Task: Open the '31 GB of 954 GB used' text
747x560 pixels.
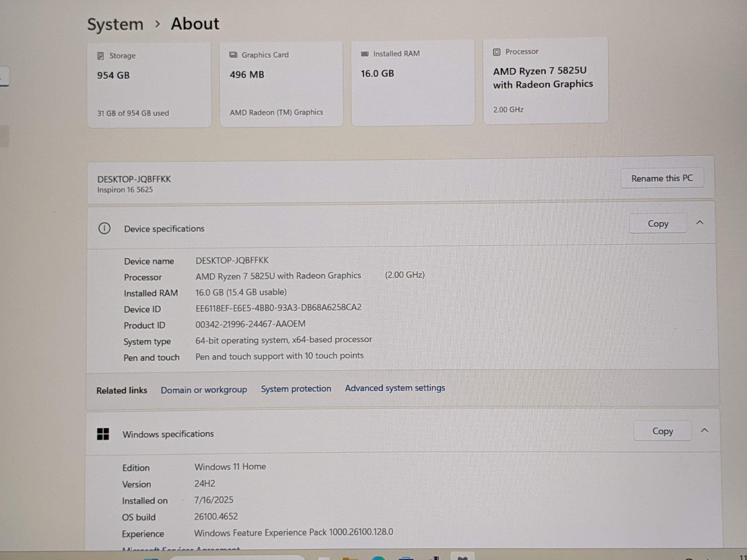Action: [x=133, y=113]
